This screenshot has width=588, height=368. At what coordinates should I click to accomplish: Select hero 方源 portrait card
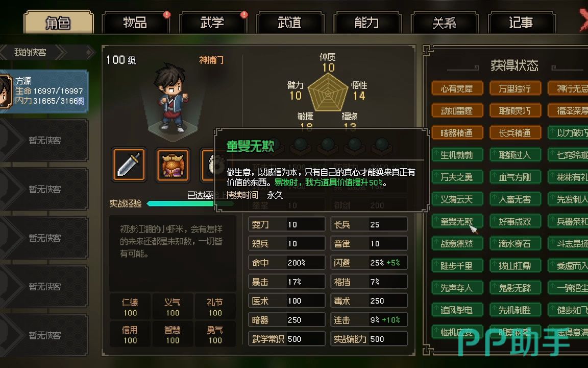[44, 91]
